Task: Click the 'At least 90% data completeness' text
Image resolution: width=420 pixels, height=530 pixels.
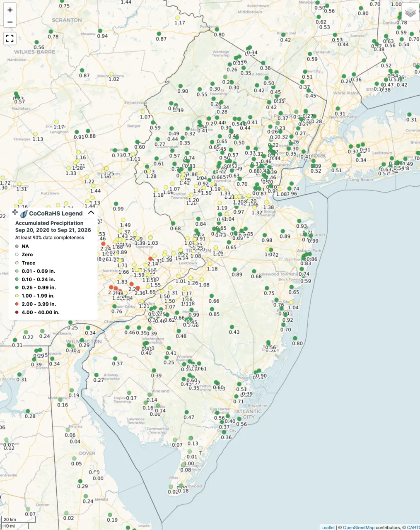Action: (50, 238)
